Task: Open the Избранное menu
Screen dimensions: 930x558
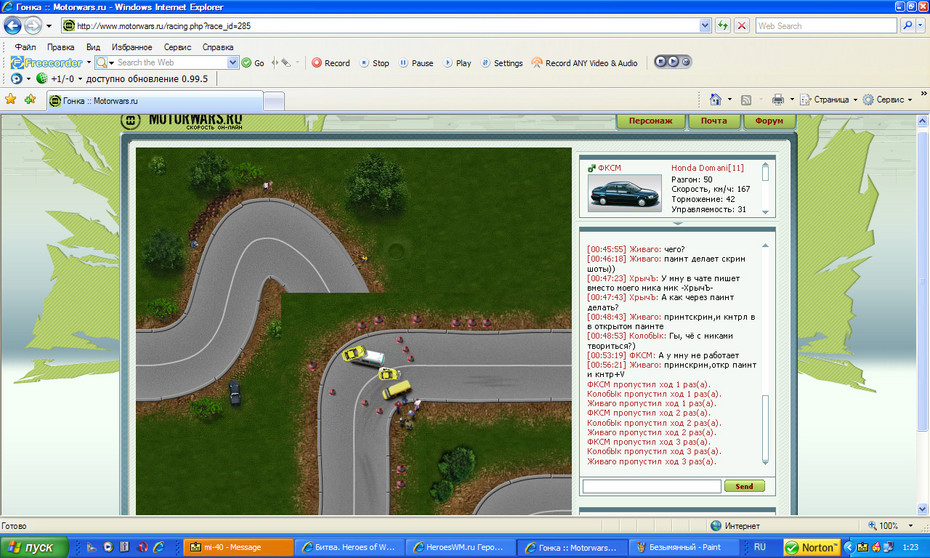Action: click(x=132, y=47)
